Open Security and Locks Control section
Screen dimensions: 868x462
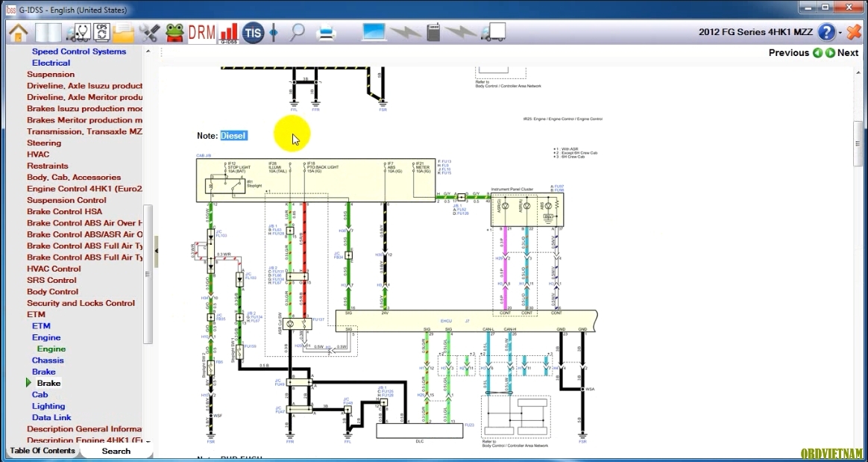tap(81, 303)
